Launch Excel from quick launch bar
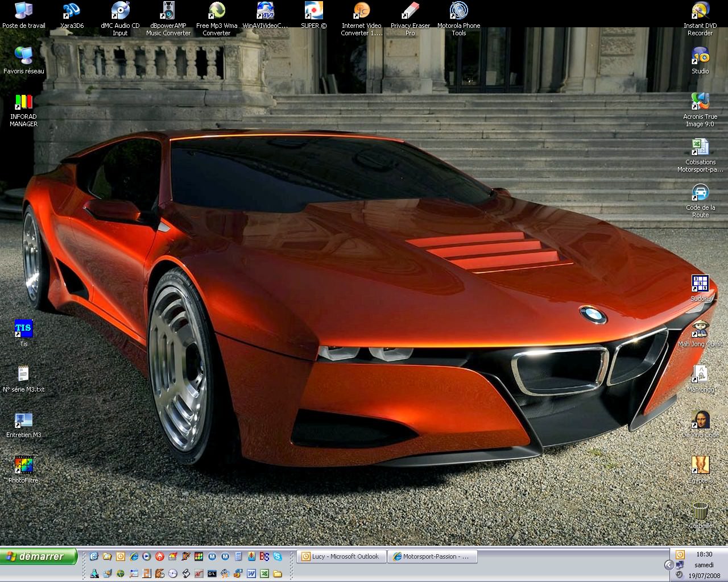728x582 pixels. tap(264, 573)
